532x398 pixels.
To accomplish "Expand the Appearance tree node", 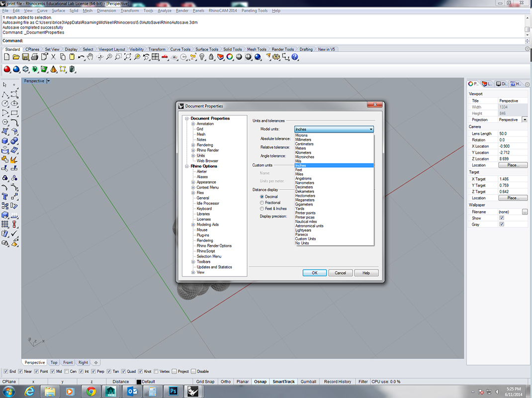I will click(x=193, y=183).
